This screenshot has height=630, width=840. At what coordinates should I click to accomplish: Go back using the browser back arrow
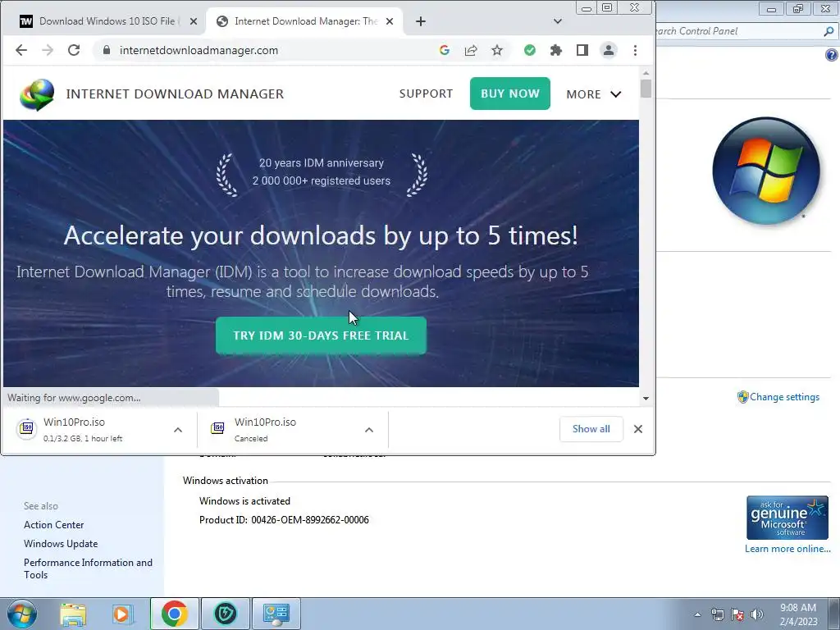click(x=21, y=50)
